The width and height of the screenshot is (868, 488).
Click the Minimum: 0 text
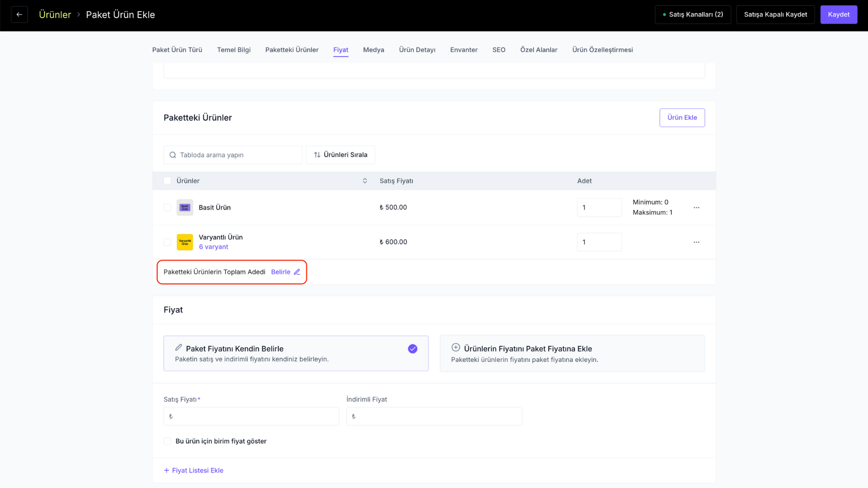click(651, 202)
